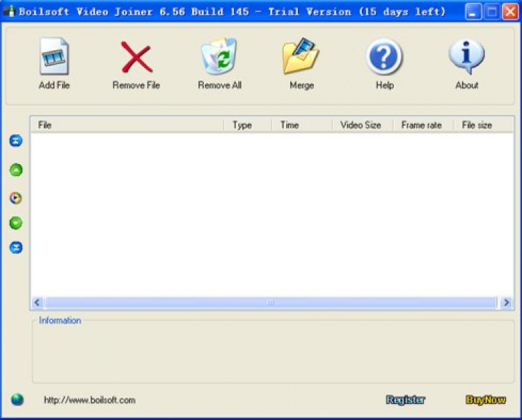Move file up with green arrow
522x420 pixels.
16,170
